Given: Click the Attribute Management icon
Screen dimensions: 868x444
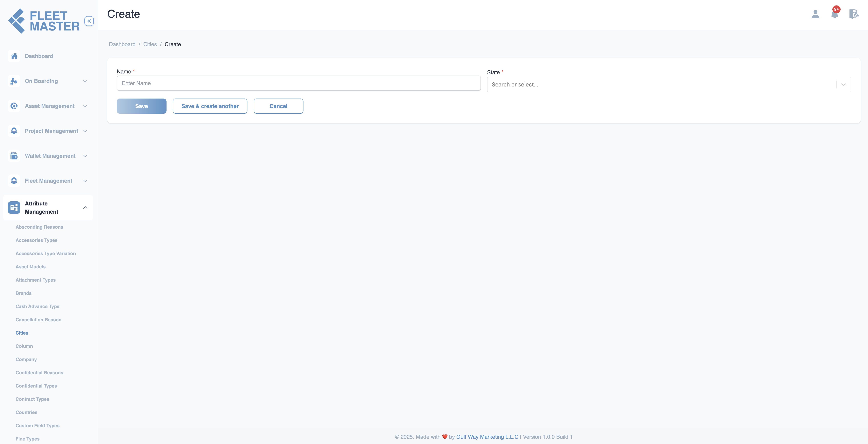Looking at the screenshot, I should pyautogui.click(x=14, y=208).
